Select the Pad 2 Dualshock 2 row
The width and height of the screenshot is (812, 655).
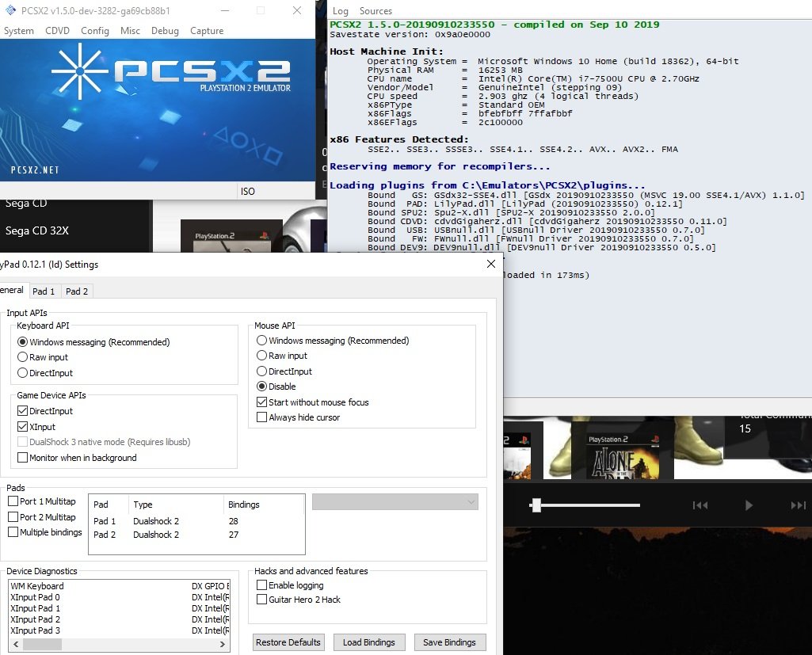[196, 535]
